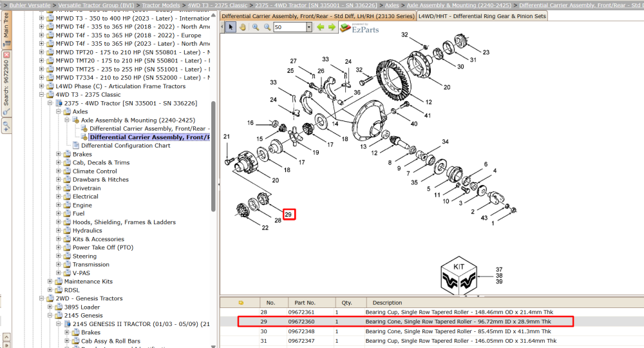This screenshot has height=348, width=644.
Task: Open the RDSL folder
Action: coord(71,290)
